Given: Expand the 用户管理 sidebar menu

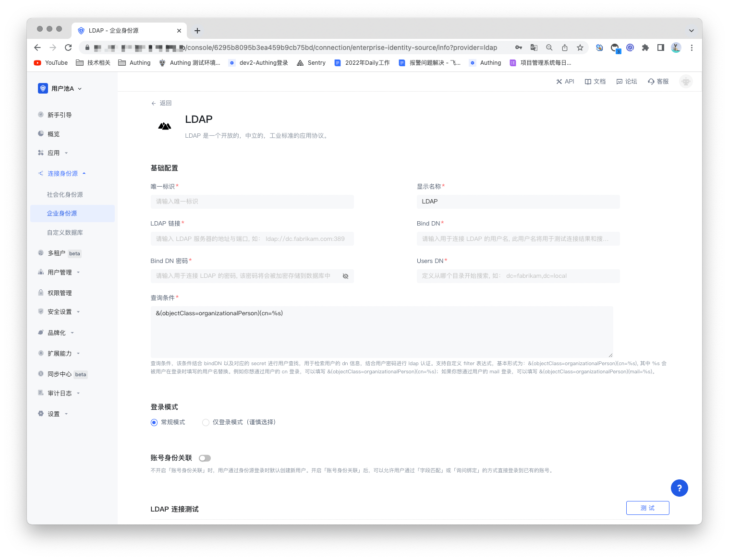Looking at the screenshot, I should tap(60, 272).
